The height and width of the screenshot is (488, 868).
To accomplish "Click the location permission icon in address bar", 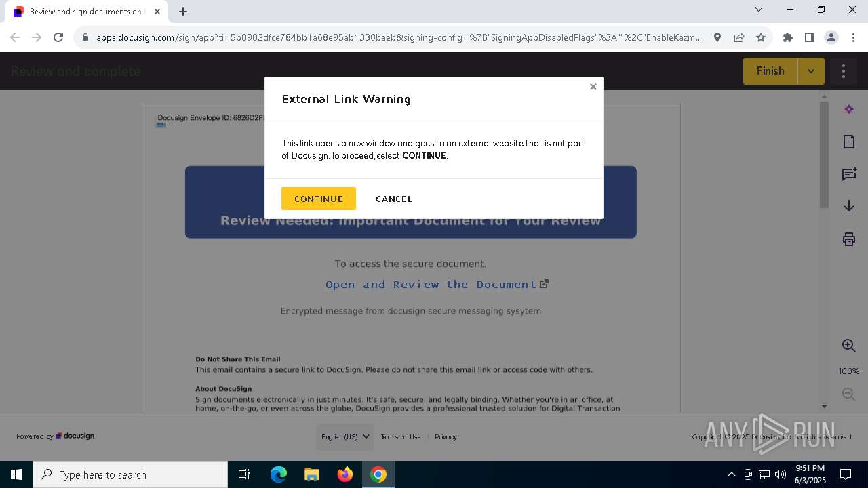I will (717, 37).
